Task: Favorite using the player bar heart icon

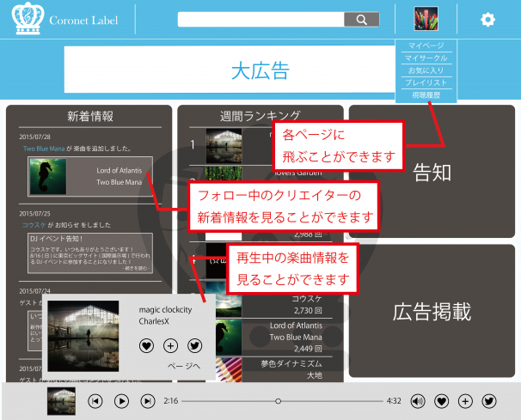Action: point(441,401)
